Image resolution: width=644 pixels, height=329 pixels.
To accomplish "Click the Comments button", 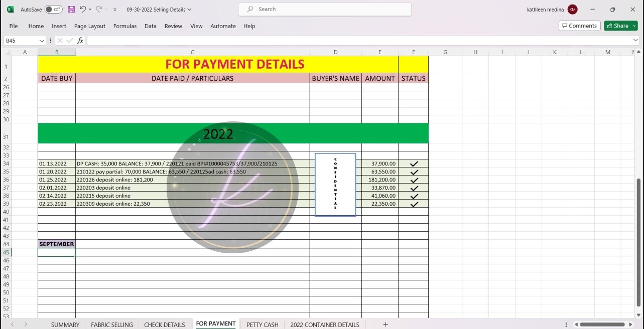I will [579, 26].
